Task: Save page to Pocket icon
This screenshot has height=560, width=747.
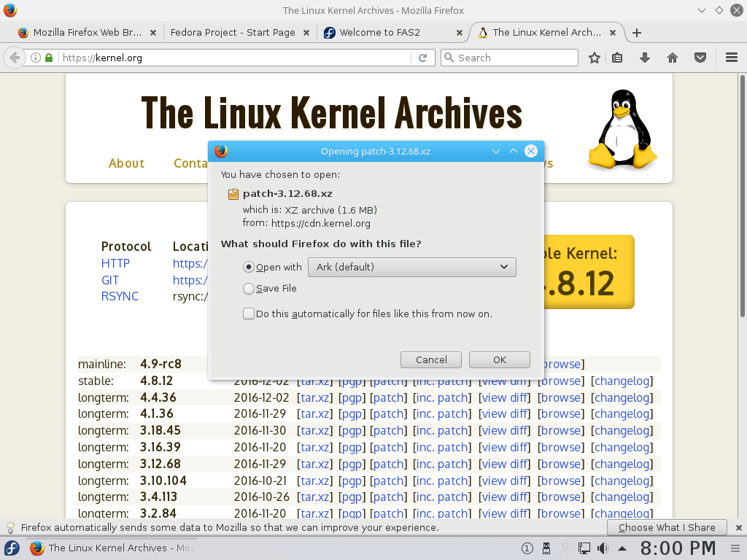Action: 700,58
